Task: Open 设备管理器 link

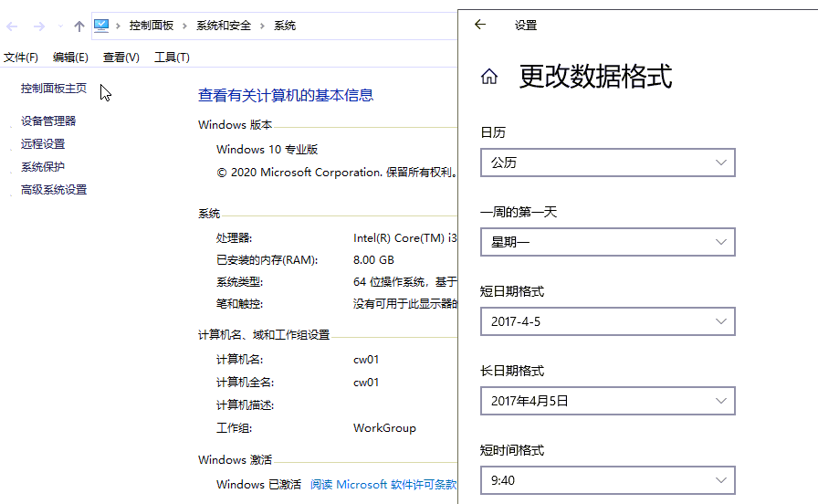Action: click(48, 121)
